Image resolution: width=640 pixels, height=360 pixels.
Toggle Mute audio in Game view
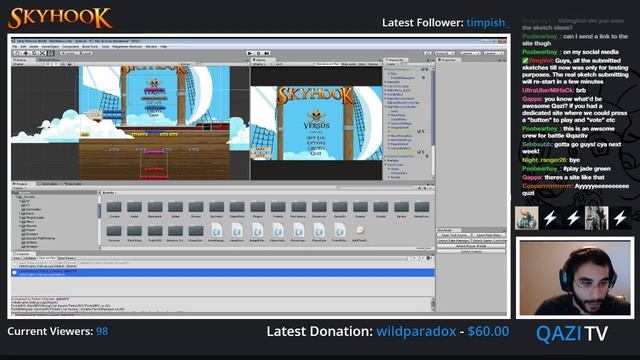348,64
